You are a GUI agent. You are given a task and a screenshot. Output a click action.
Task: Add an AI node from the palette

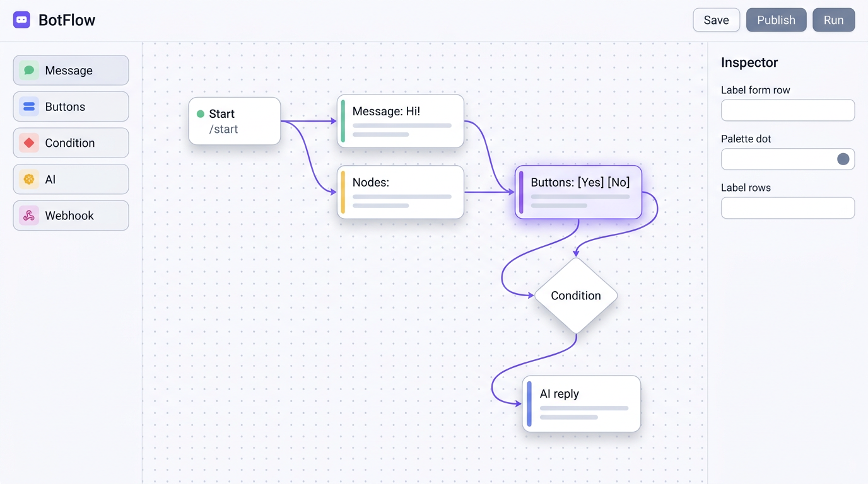(x=71, y=180)
